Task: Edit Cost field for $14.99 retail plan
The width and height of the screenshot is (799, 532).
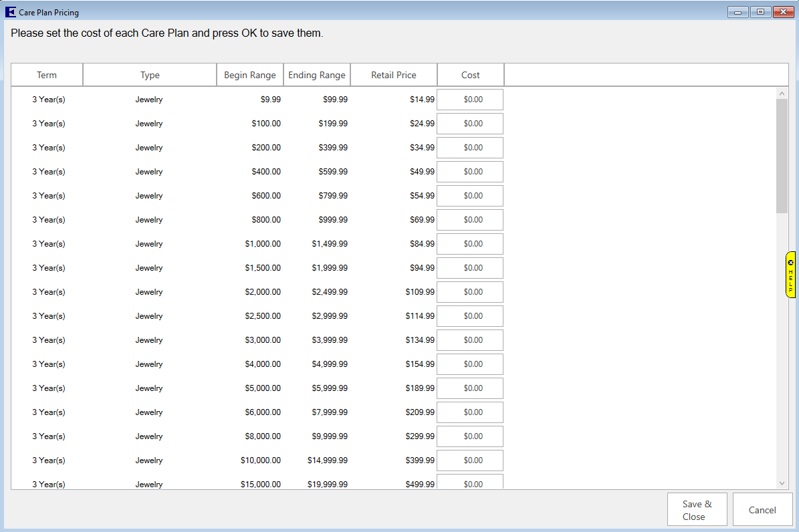Action: click(470, 100)
